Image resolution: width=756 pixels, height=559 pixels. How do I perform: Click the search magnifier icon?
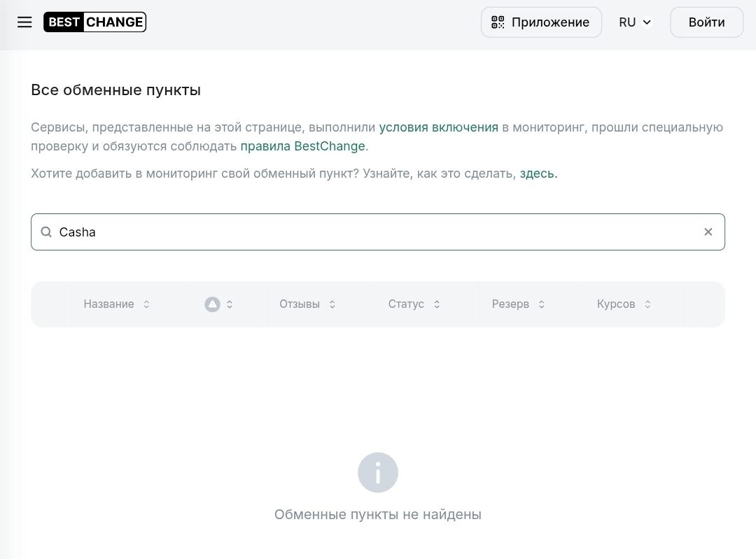pyautogui.click(x=46, y=232)
